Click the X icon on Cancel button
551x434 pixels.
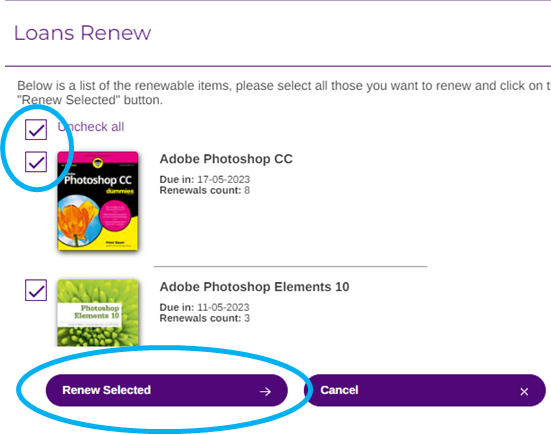click(x=524, y=391)
